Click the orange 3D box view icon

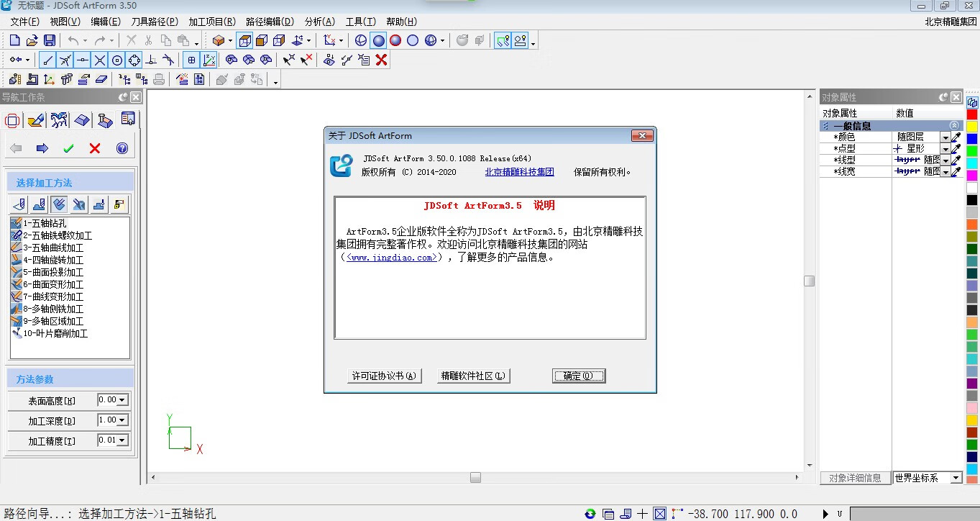(218, 41)
